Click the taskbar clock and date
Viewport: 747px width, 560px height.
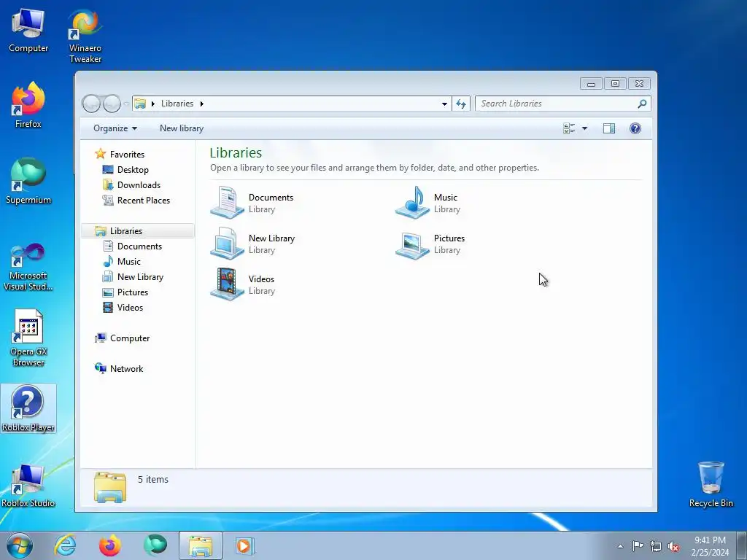[x=710, y=546]
